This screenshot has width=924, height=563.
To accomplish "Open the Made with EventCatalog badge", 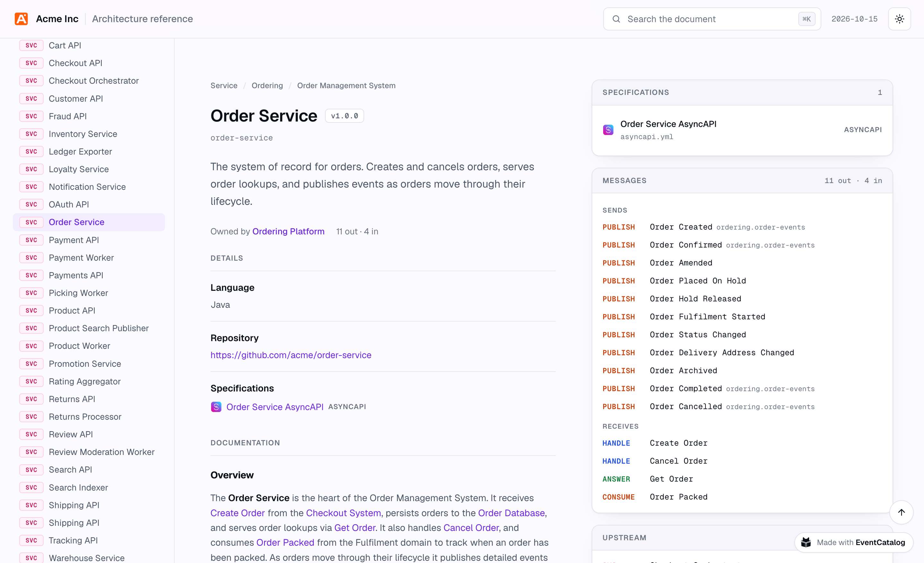I will click(x=853, y=542).
